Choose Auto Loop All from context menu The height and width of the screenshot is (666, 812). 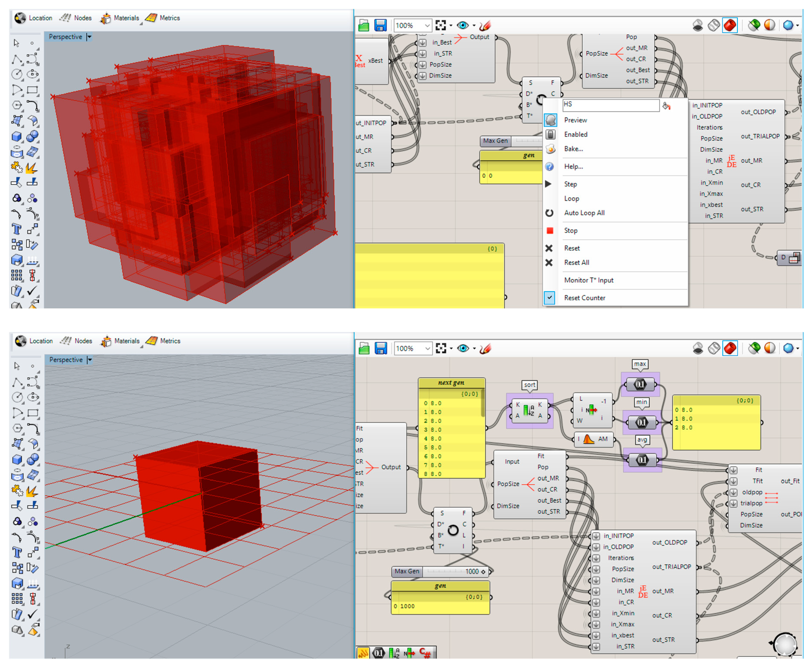584,213
